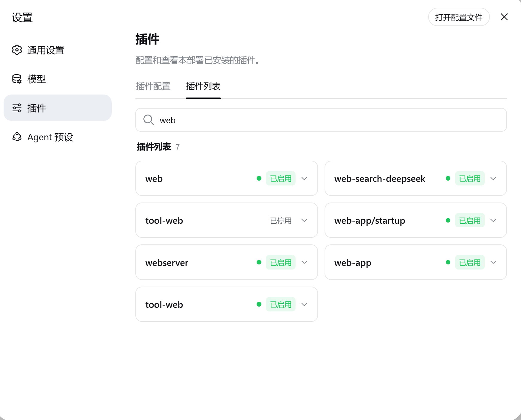The height and width of the screenshot is (420, 521).
Task: Focus the plugin search field containing web
Action: point(321,120)
